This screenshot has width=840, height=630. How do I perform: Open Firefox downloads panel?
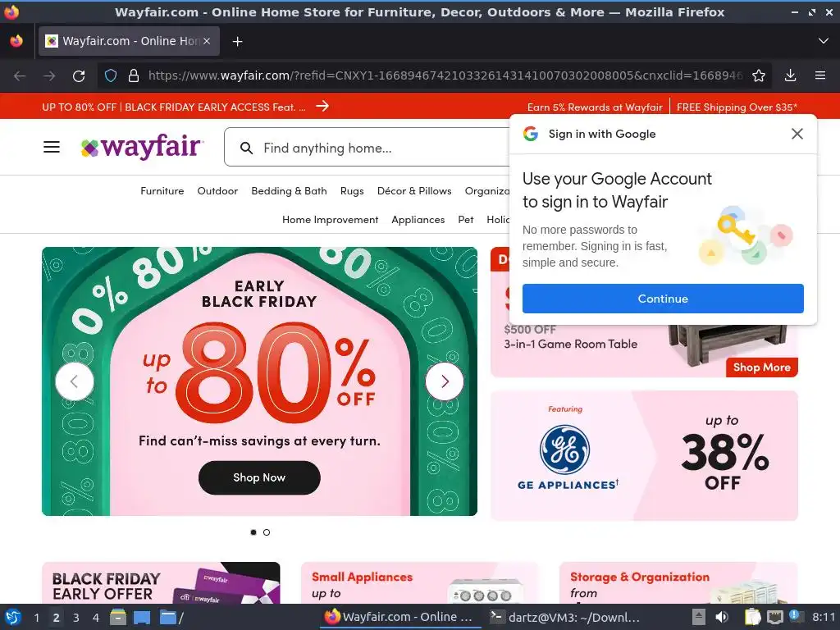pos(790,75)
